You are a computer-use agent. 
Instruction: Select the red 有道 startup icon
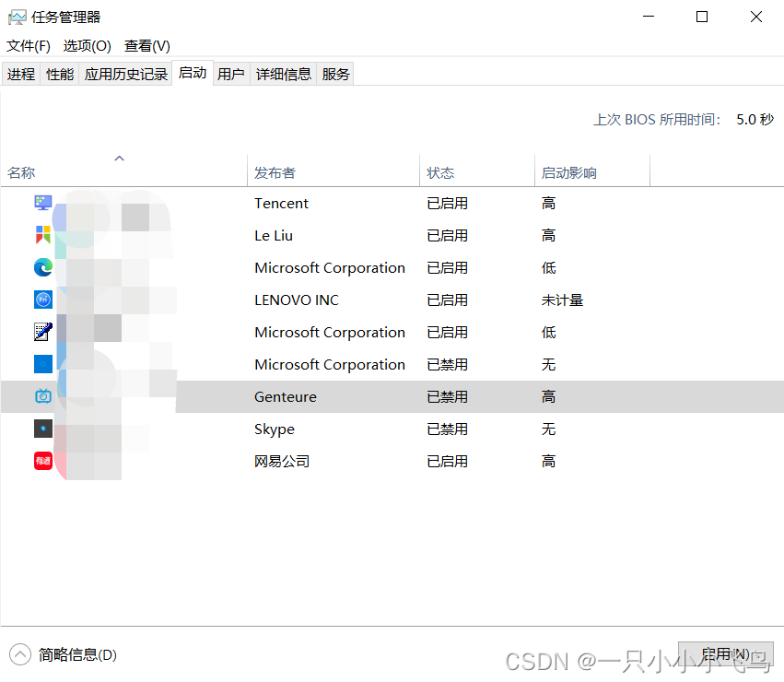[43, 461]
